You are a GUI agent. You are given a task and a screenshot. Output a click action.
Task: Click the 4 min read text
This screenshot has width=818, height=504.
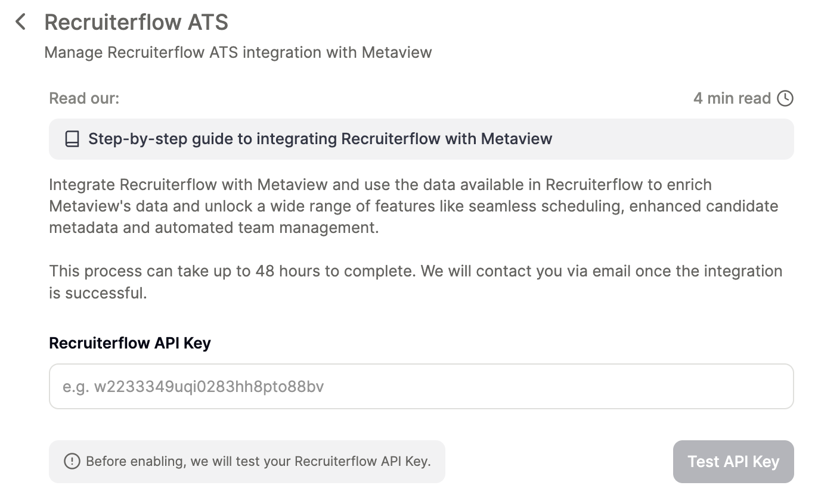pyautogui.click(x=732, y=98)
